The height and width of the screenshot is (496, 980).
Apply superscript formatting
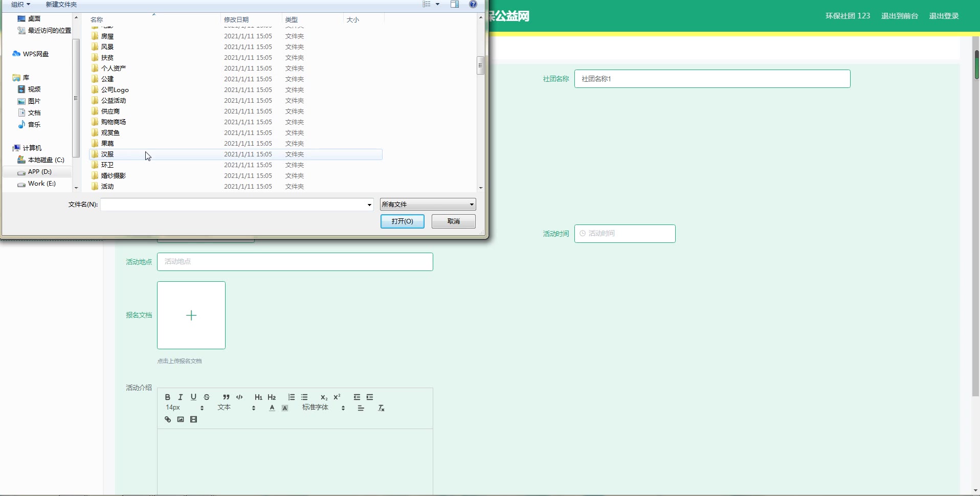tap(337, 397)
